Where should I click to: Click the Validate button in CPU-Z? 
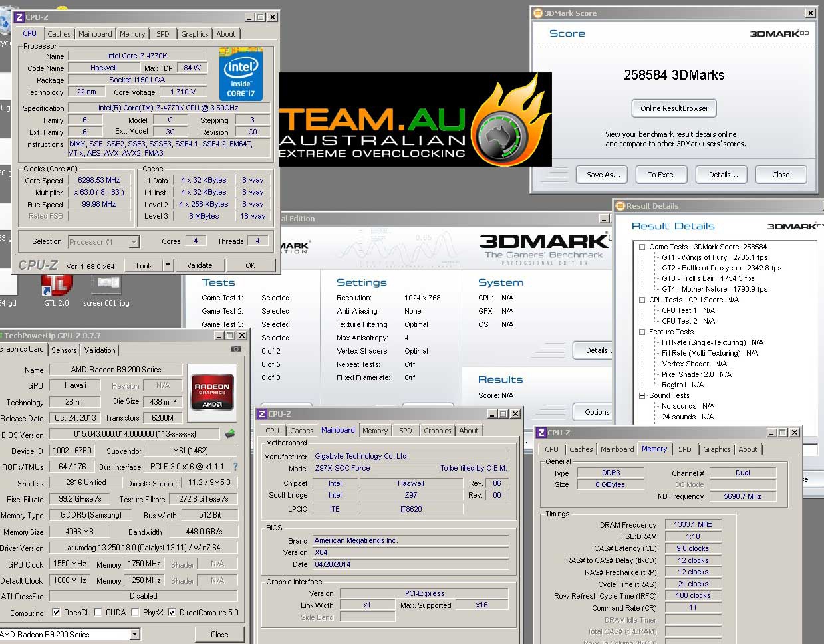click(200, 265)
